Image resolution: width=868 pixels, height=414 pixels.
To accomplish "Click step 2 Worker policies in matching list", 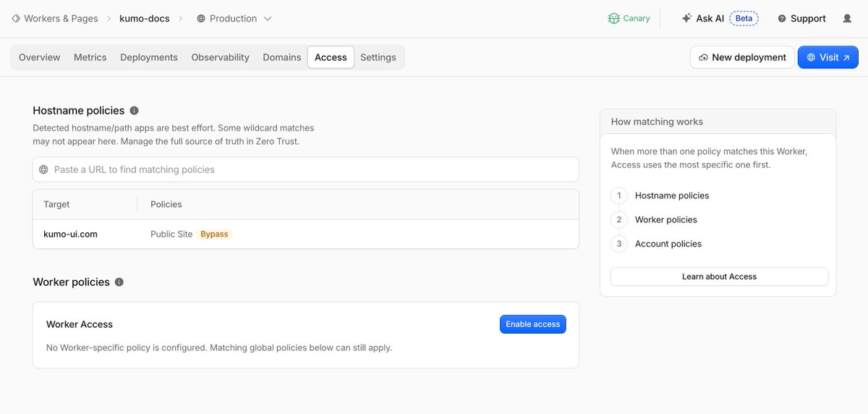I will (x=666, y=219).
